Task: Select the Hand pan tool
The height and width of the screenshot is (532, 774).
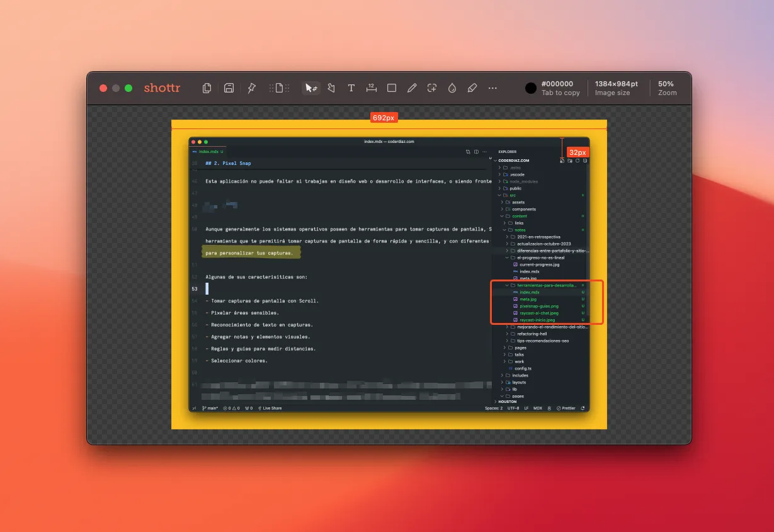Action: (x=331, y=88)
